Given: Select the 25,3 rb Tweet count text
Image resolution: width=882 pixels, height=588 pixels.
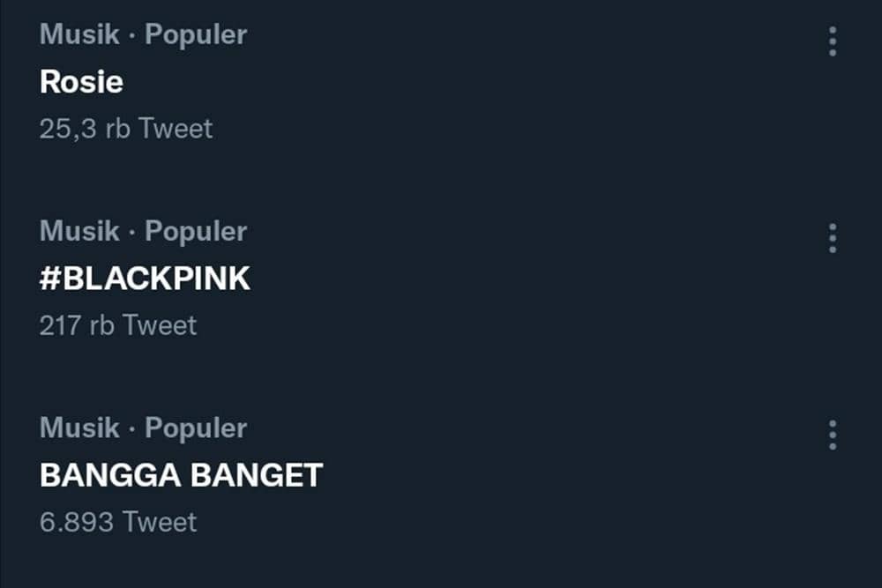Looking at the screenshot, I should [125, 129].
